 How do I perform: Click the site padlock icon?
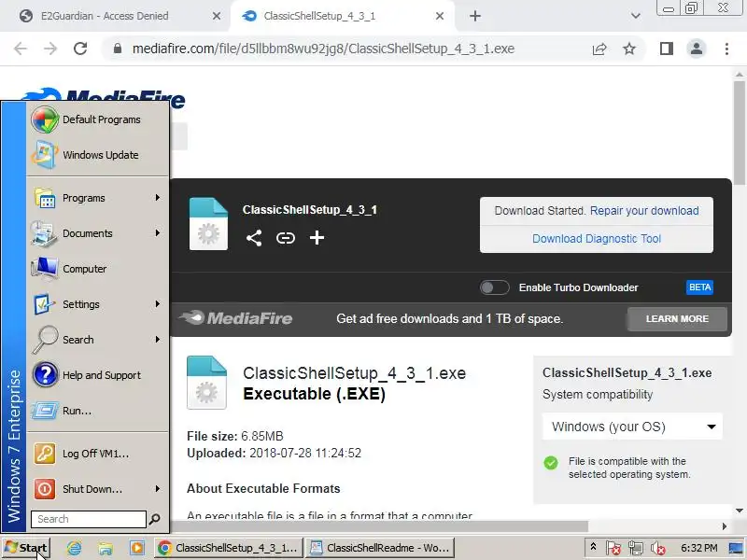(118, 49)
